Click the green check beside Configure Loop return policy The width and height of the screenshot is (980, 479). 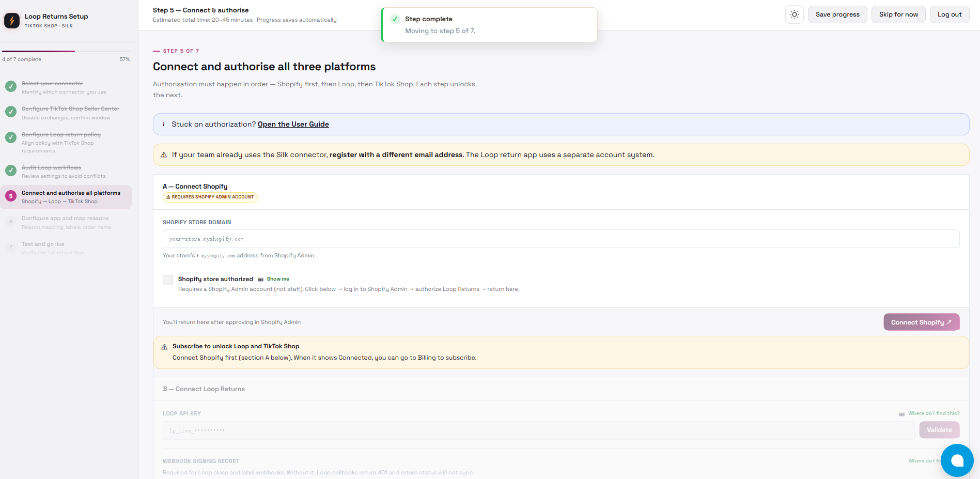click(x=11, y=137)
